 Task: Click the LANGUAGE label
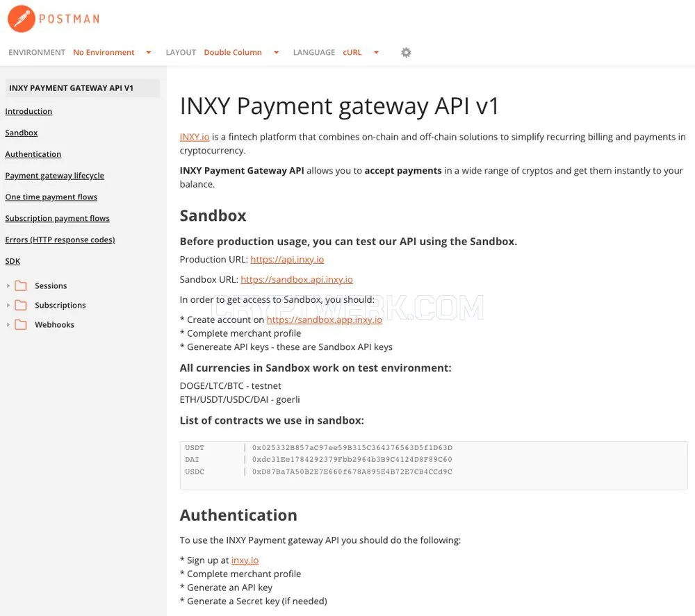314,52
